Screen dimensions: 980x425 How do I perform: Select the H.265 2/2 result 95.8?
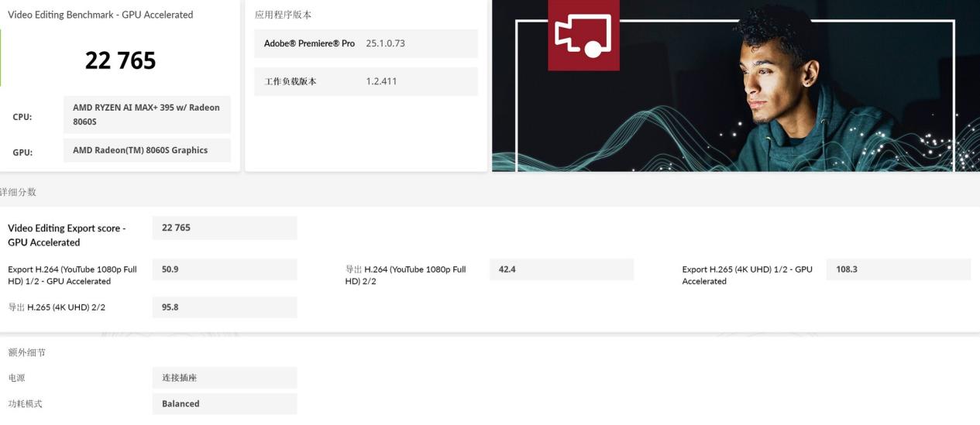click(225, 307)
